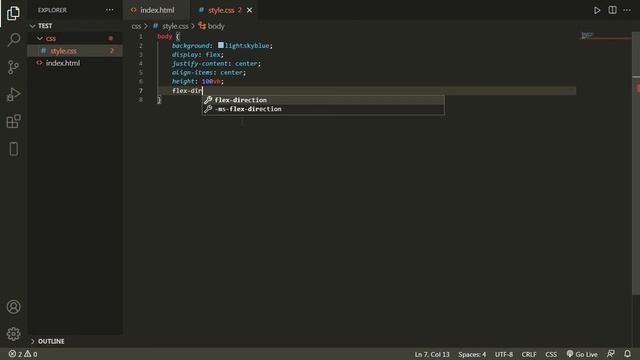Open the Manage gear icon
640x360 pixels.
13,334
